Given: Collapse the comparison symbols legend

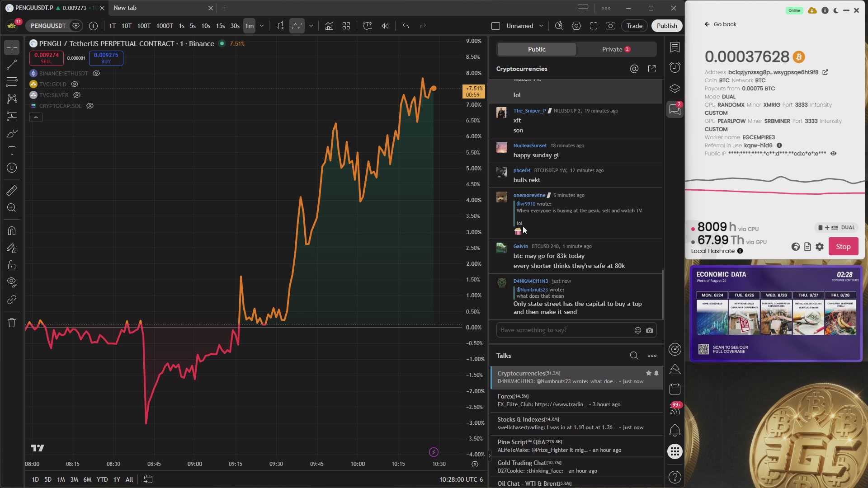Looking at the screenshot, I should click(36, 117).
